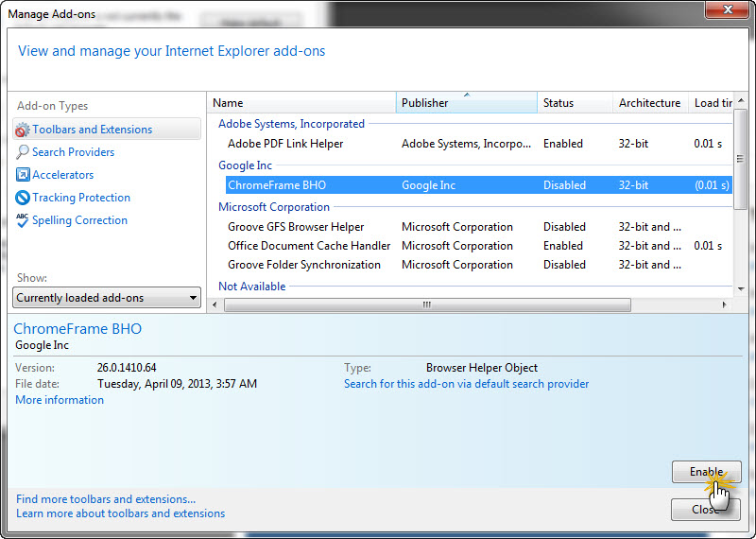This screenshot has width=756, height=539.
Task: Click the Accelerators arrow icon
Action: tap(22, 175)
